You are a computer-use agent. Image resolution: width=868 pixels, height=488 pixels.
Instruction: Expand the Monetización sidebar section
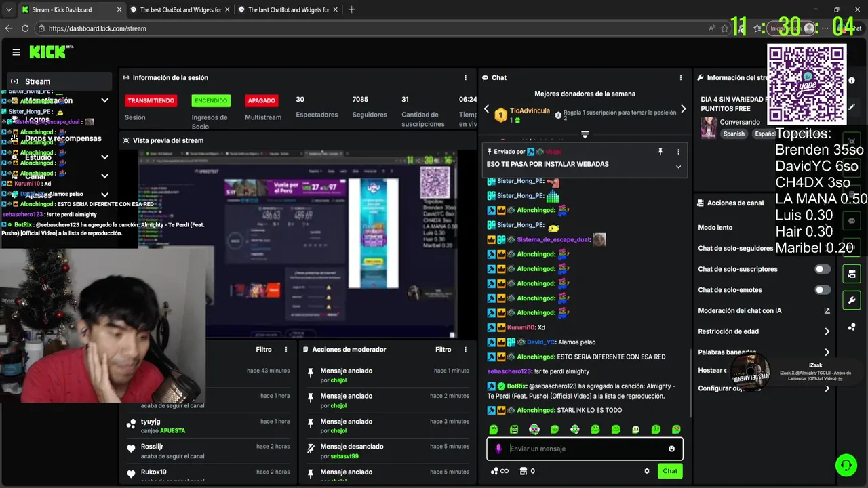60,100
